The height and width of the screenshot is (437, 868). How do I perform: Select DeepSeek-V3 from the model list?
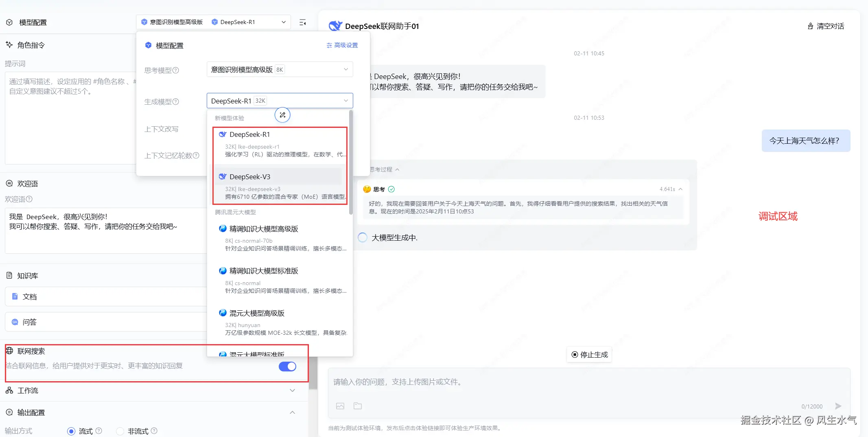[280, 186]
